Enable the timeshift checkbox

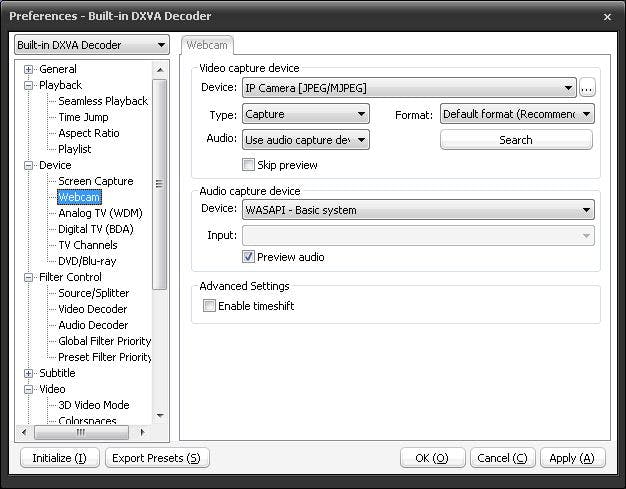pyautogui.click(x=209, y=305)
